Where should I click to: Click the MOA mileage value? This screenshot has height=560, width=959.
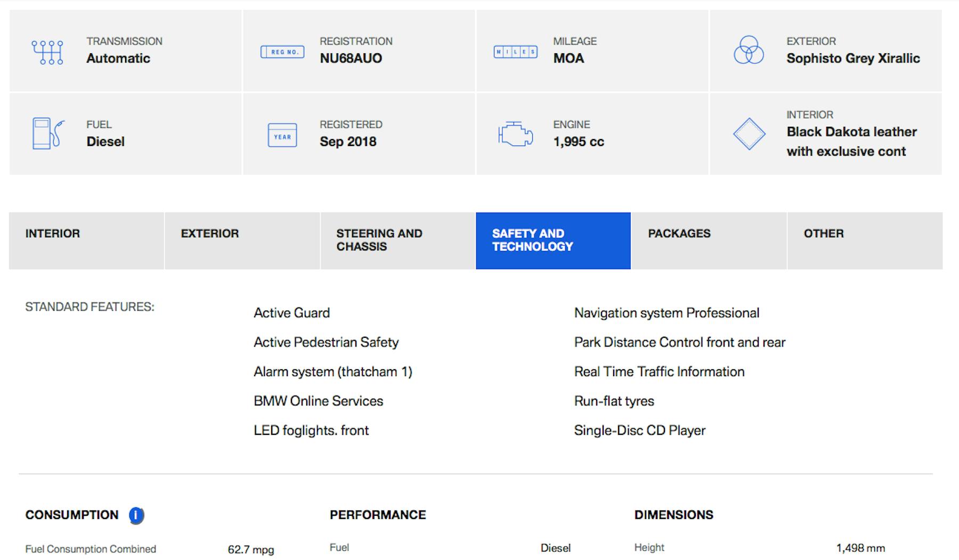pyautogui.click(x=568, y=59)
